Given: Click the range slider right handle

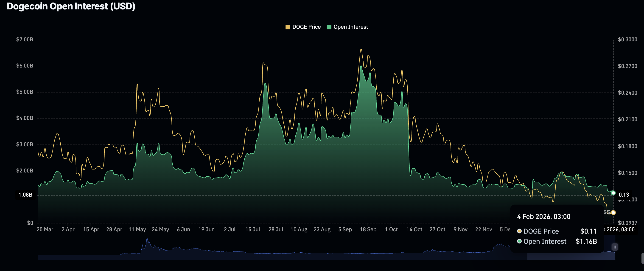Looking at the screenshot, I should pyautogui.click(x=615, y=247).
